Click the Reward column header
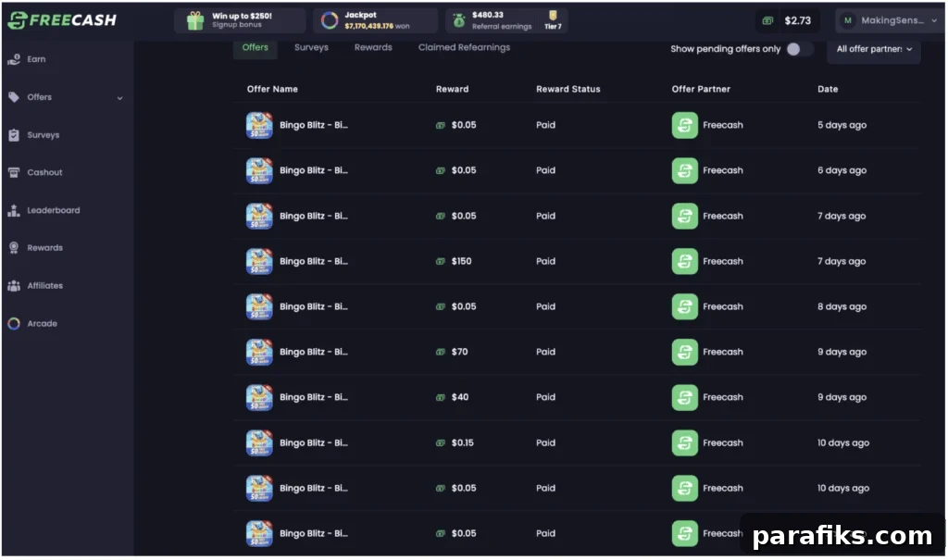Screen dimensions: 948x560 tap(452, 89)
